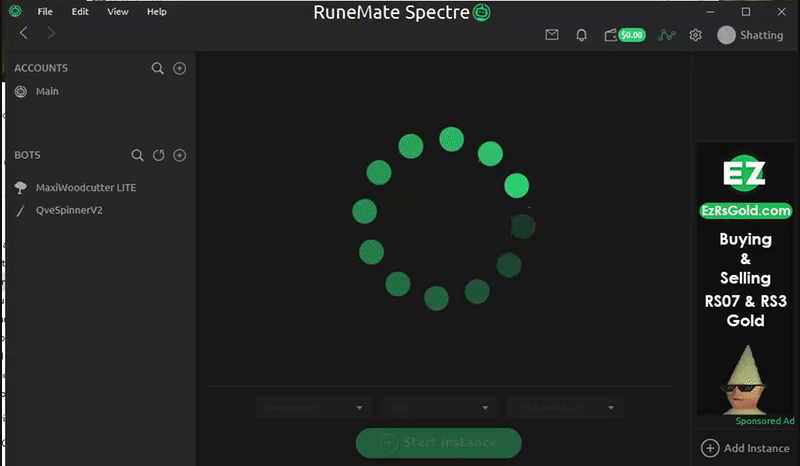Go back with the left arrow

pyautogui.click(x=23, y=33)
